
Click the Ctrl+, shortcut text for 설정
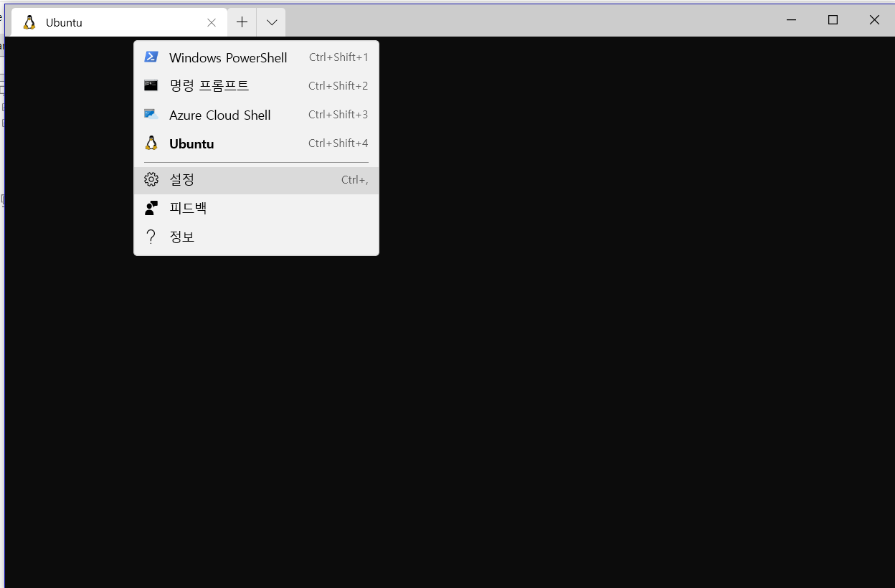(x=355, y=180)
